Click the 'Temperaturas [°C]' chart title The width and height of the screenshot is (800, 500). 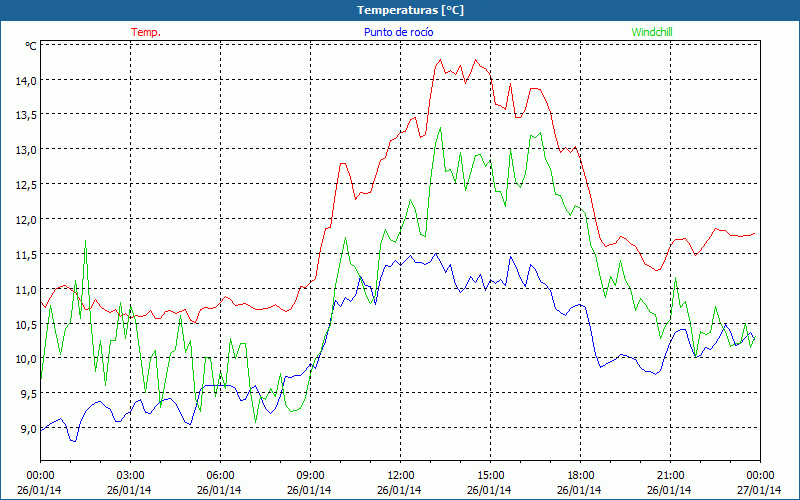(410, 10)
